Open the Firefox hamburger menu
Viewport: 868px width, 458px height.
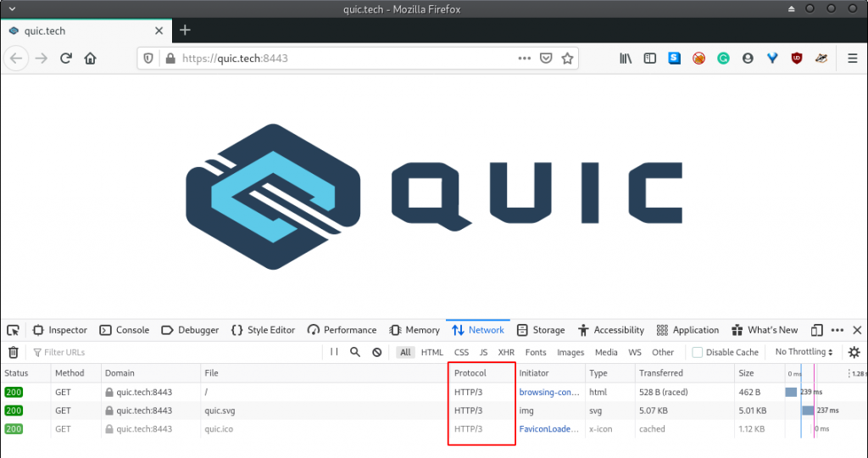pyautogui.click(x=852, y=59)
